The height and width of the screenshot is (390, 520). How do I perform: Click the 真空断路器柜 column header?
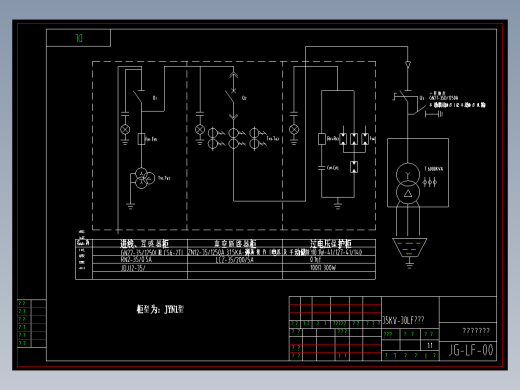(235, 243)
